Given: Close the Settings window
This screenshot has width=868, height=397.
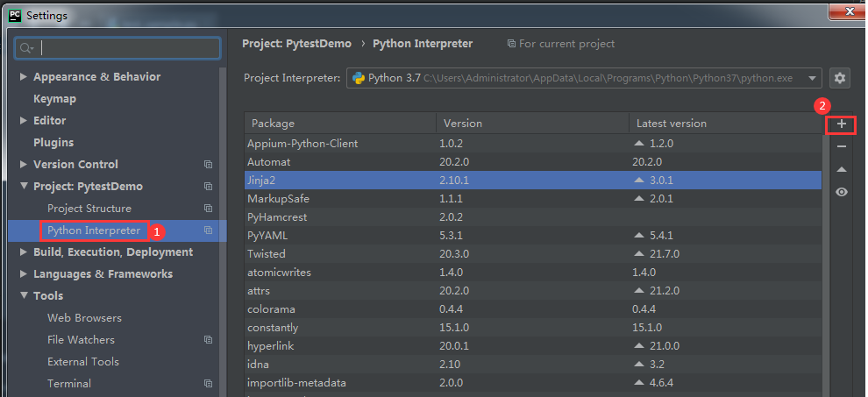Looking at the screenshot, I should pyautogui.click(x=847, y=10).
